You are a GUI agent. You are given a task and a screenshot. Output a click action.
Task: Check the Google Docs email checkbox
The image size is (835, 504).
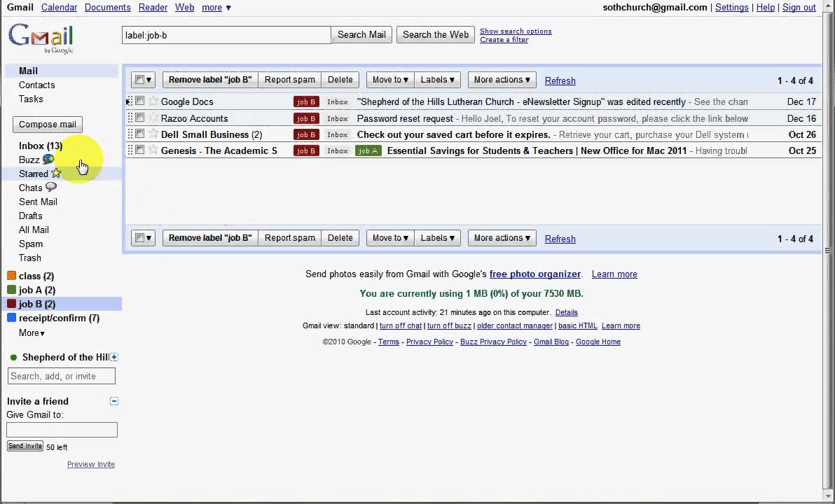tap(139, 101)
